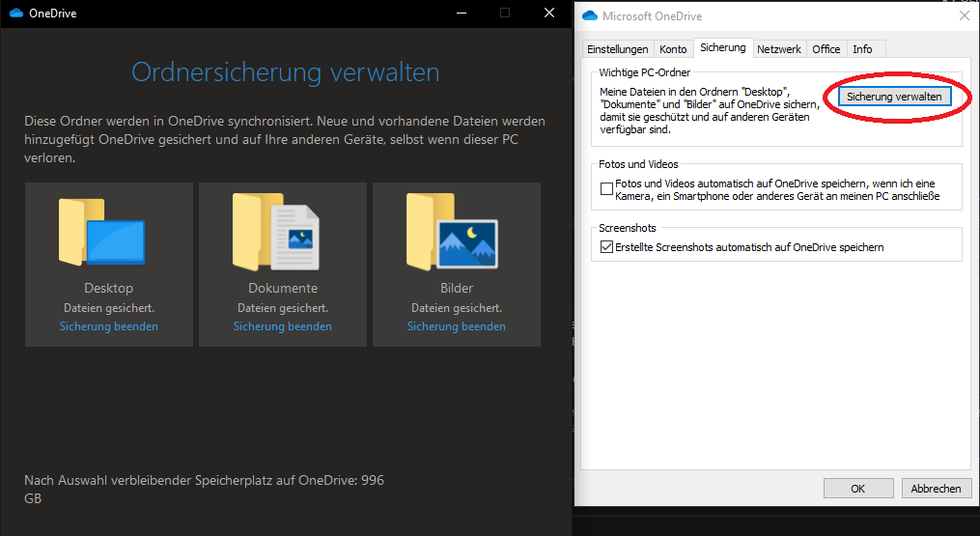Click Dateien gesichert status under Dokumente

pyautogui.click(x=283, y=308)
